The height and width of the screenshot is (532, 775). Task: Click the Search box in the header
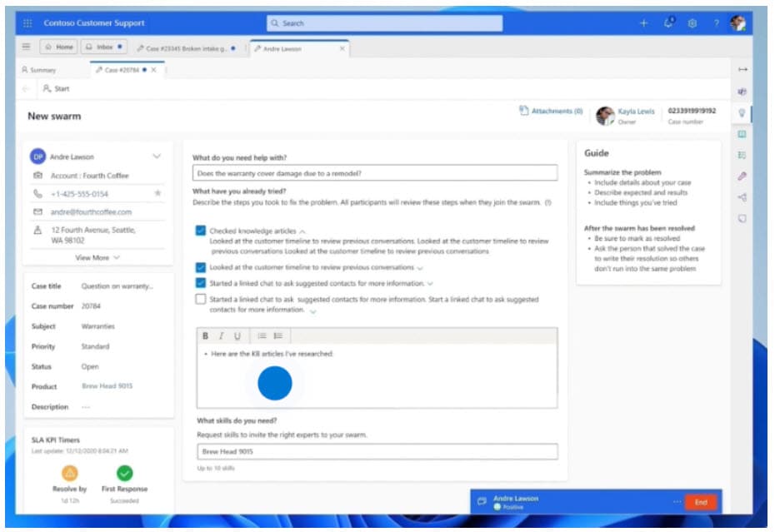[384, 23]
